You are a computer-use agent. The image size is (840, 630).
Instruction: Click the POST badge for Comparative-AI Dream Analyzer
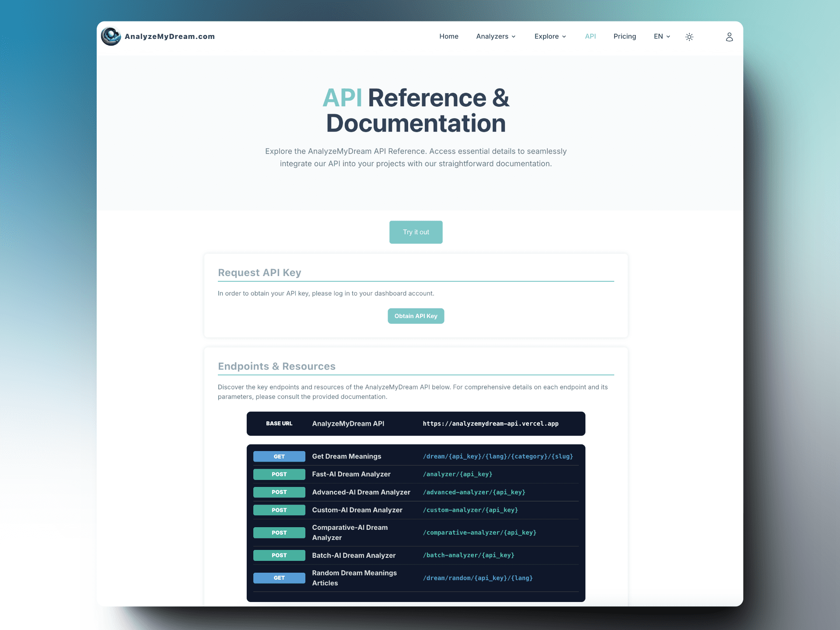point(279,532)
